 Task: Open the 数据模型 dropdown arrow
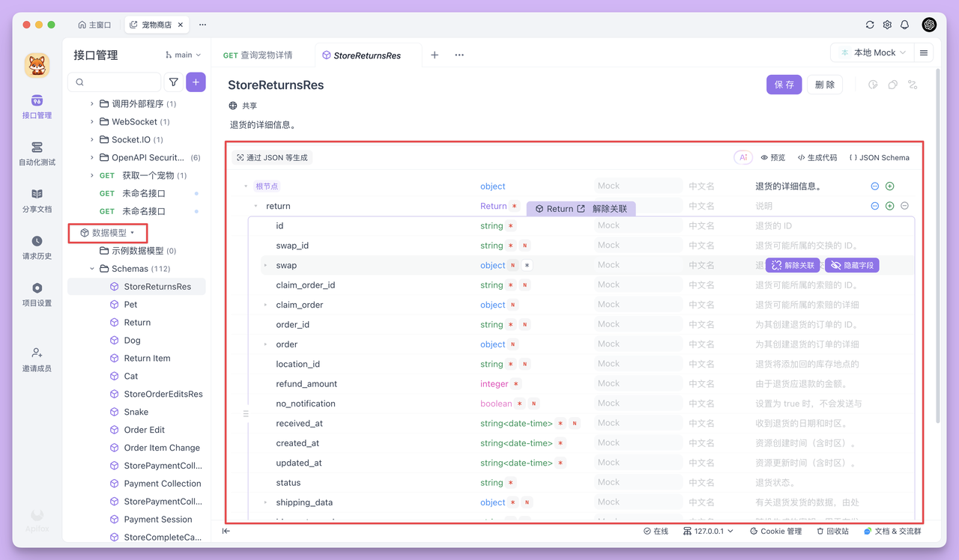[133, 233]
